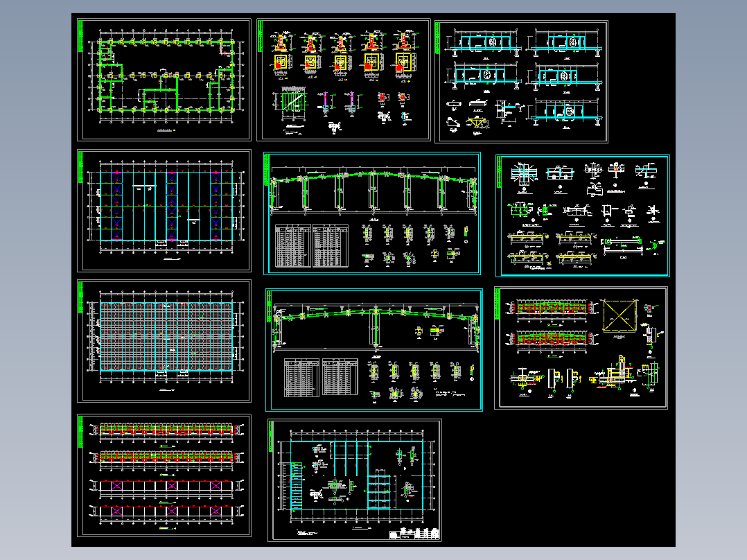Select the sheet with five cyan frame elevations
This screenshot has height=560, width=747.
pos(521,82)
